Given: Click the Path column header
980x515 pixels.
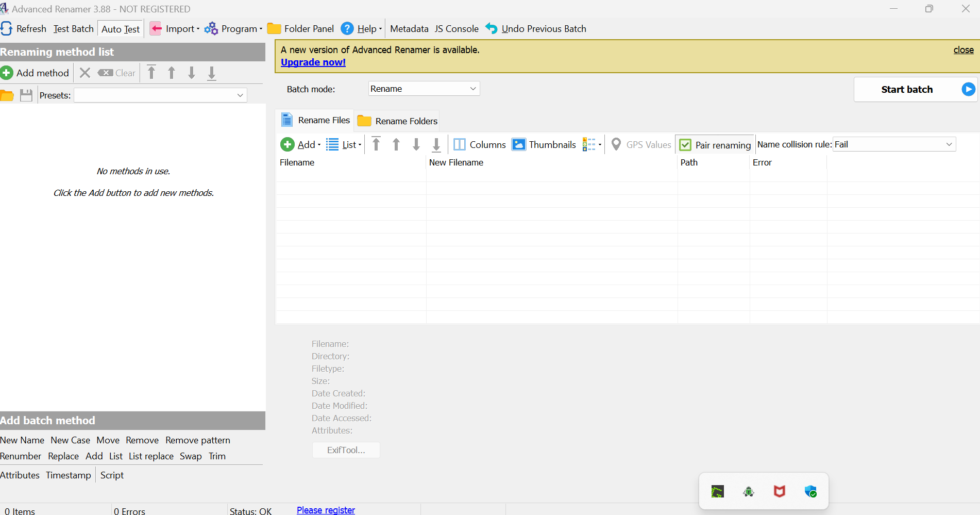Looking at the screenshot, I should tap(714, 162).
